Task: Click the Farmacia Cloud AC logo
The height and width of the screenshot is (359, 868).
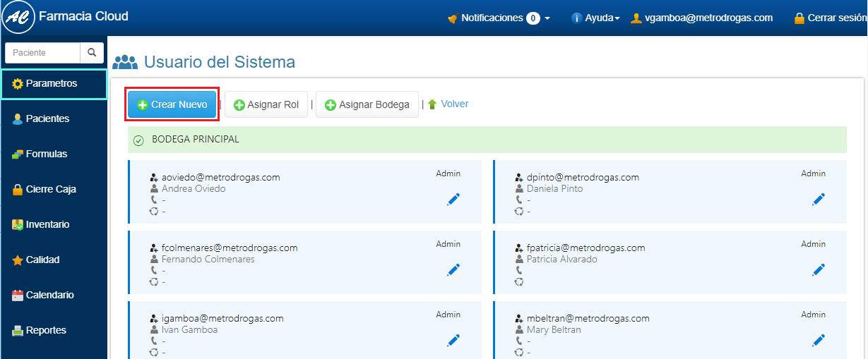Action: 18,17
